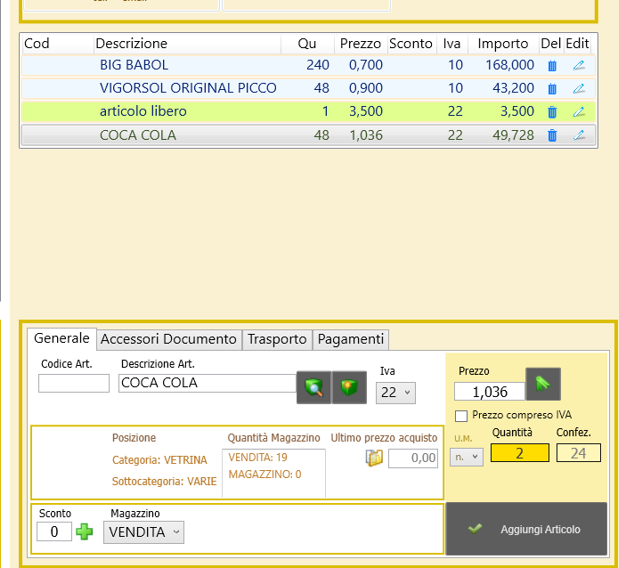
Task: Edit the BIG BABOL row with pencil icon
Action: (579, 65)
